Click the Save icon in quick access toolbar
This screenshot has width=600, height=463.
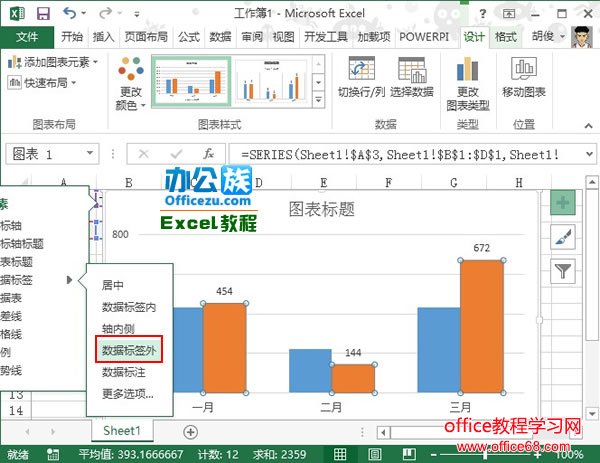tap(43, 14)
